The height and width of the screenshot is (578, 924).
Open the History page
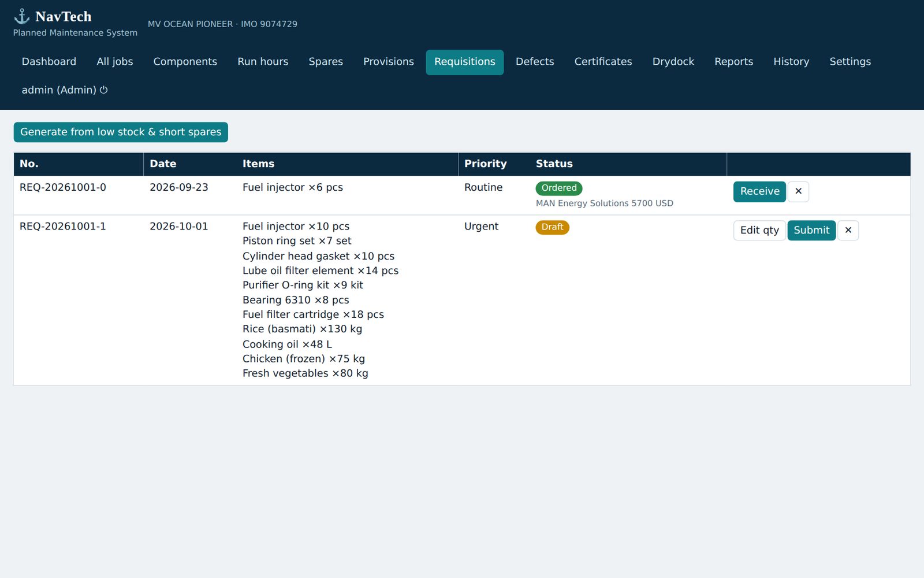(x=791, y=62)
